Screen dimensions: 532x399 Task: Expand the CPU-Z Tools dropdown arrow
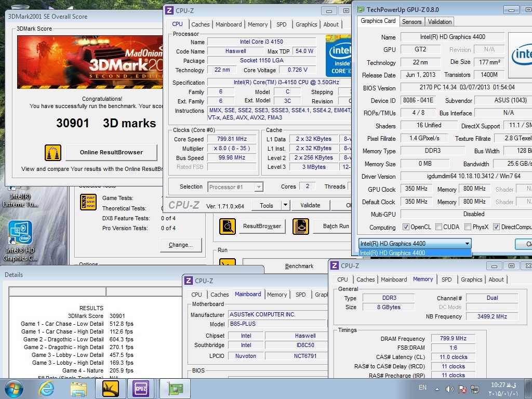285,205
